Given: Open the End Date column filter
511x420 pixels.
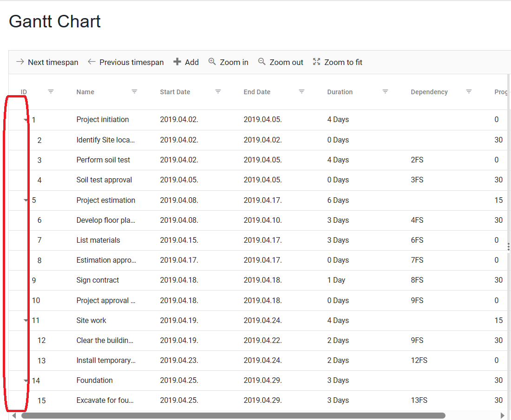Looking at the screenshot, I should pos(301,92).
